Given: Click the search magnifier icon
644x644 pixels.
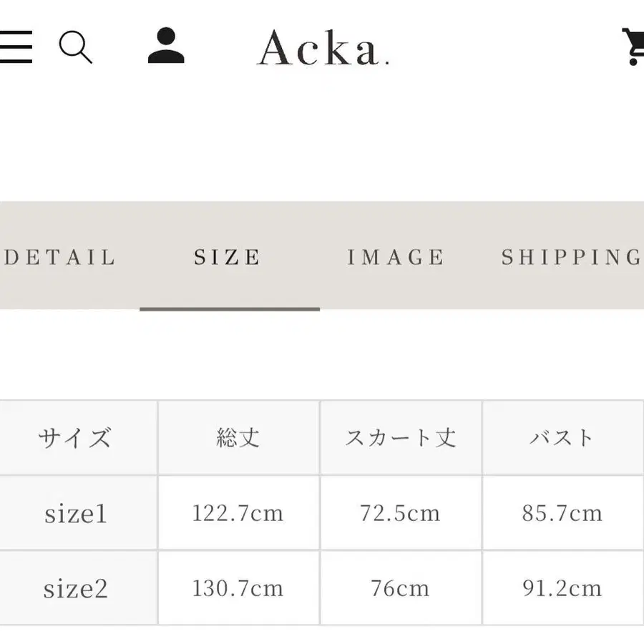Looking at the screenshot, I should [x=76, y=47].
